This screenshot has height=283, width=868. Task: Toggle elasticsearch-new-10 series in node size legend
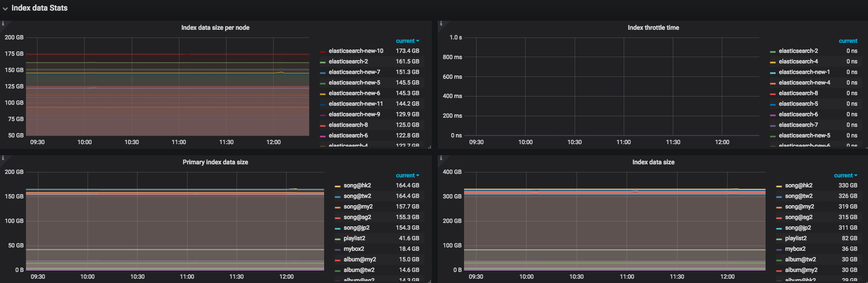356,51
